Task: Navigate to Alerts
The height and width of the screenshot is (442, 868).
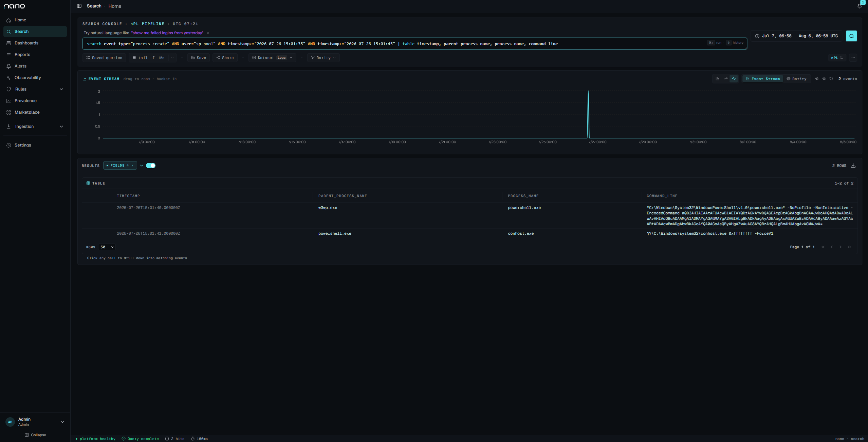Action: pyautogui.click(x=35, y=66)
